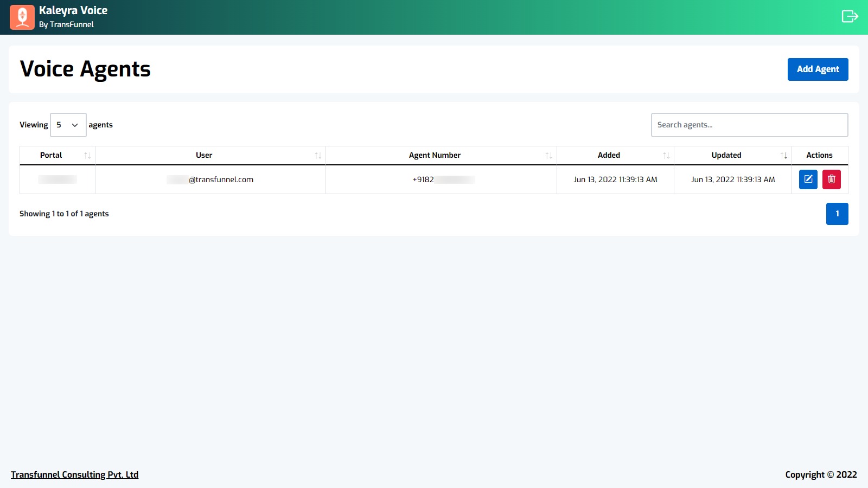Sort by Added date column arrows
The height and width of the screenshot is (488, 868).
pos(666,156)
